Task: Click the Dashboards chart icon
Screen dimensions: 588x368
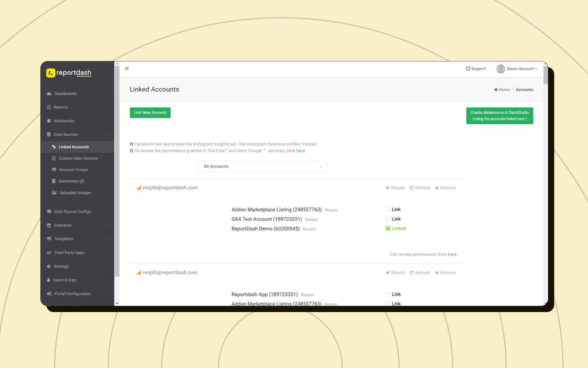Action: click(x=49, y=94)
